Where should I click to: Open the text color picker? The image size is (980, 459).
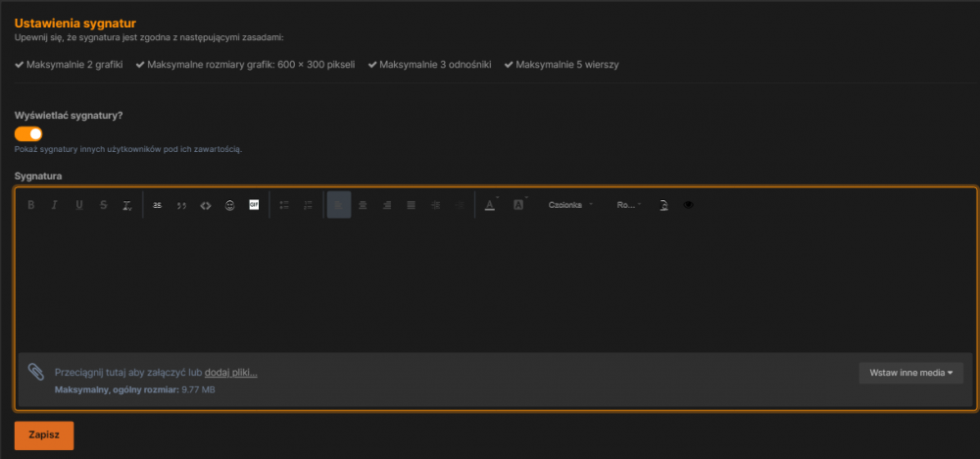pyautogui.click(x=491, y=205)
